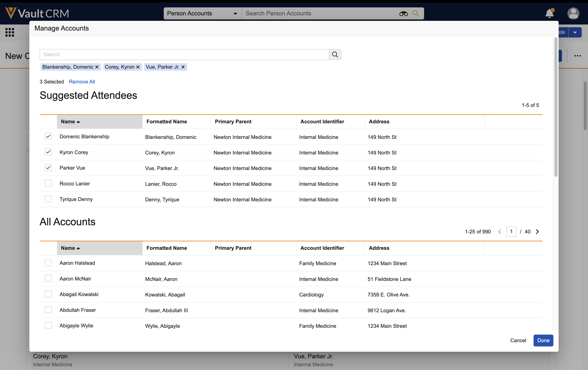
Task: Click the Remove All link
Action: pos(82,82)
